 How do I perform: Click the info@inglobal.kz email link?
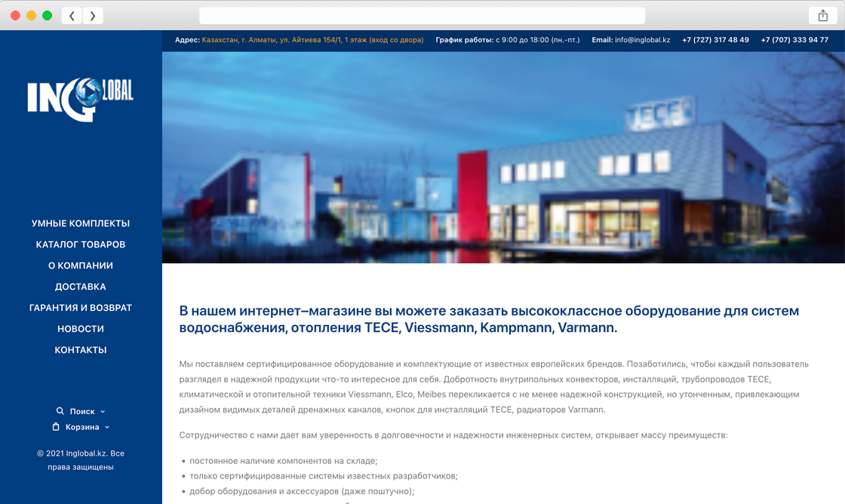[642, 40]
